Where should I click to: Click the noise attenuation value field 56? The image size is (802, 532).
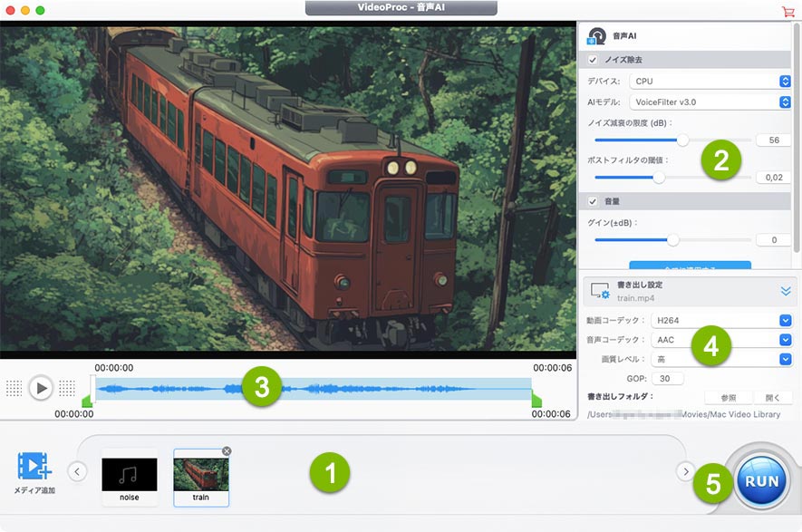[774, 140]
